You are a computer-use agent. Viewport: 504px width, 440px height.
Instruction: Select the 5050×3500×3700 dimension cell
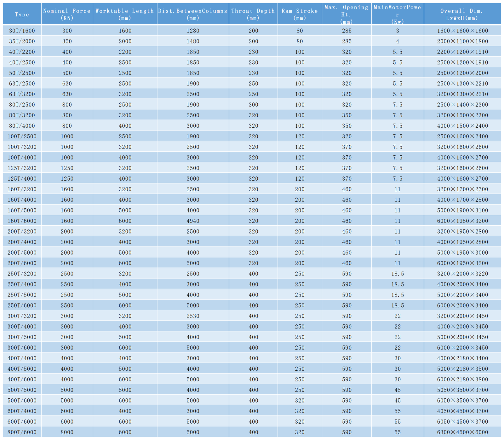tap(462, 390)
